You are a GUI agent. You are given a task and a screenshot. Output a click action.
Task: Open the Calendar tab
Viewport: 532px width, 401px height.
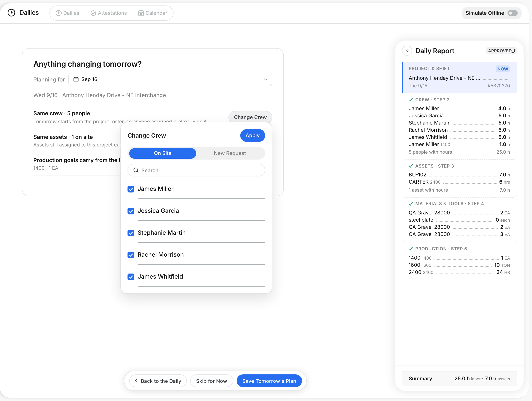(x=153, y=13)
